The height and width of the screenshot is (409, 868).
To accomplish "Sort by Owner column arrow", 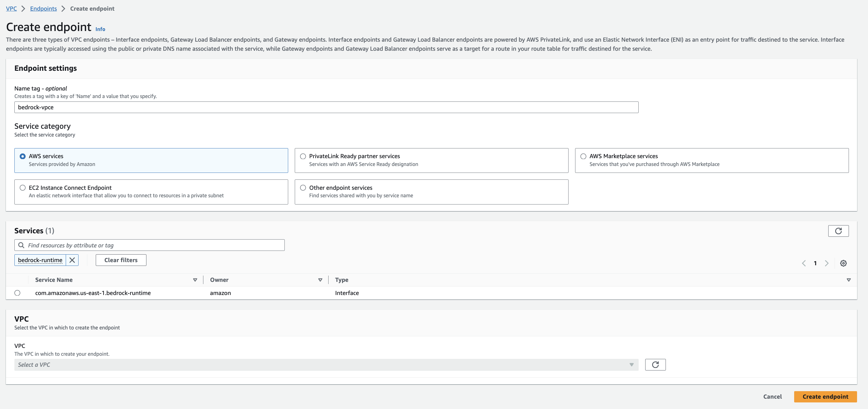I will click(x=320, y=280).
